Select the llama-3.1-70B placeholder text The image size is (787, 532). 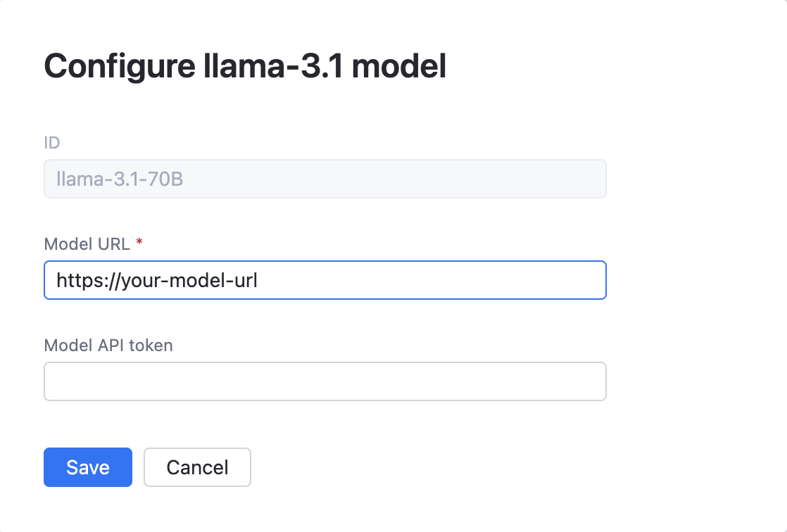tap(120, 179)
